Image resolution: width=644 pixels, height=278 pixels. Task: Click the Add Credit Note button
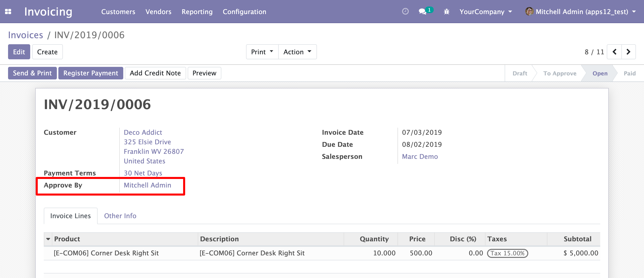(155, 73)
